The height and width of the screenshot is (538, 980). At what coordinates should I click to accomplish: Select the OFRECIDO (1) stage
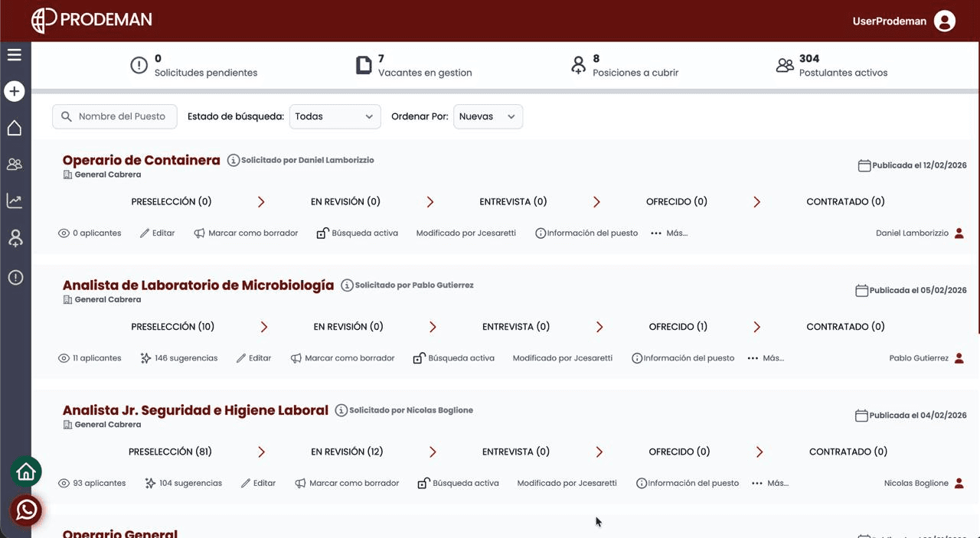click(x=678, y=327)
